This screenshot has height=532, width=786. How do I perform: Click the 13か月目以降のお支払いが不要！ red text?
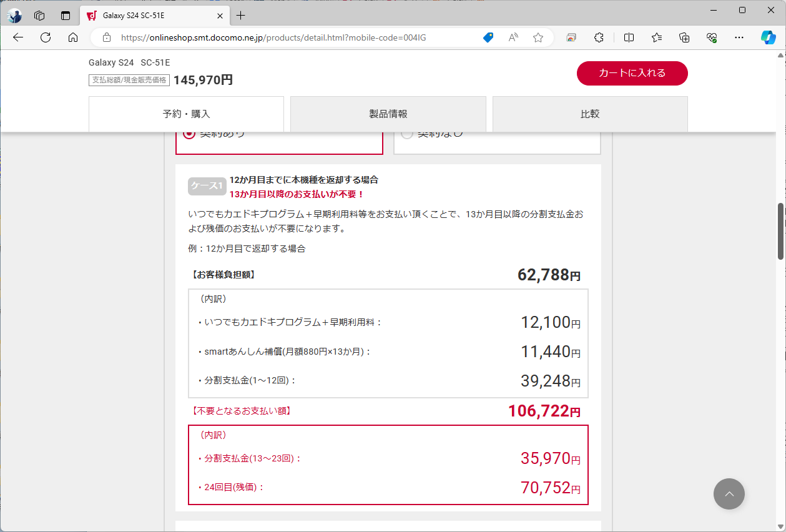point(297,194)
